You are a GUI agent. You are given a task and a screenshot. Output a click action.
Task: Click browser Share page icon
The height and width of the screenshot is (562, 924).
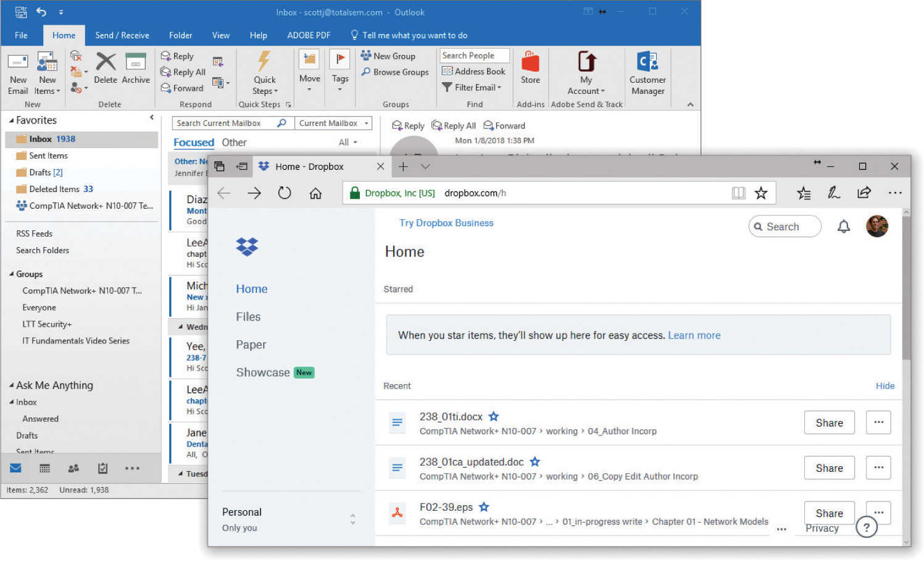tap(864, 193)
